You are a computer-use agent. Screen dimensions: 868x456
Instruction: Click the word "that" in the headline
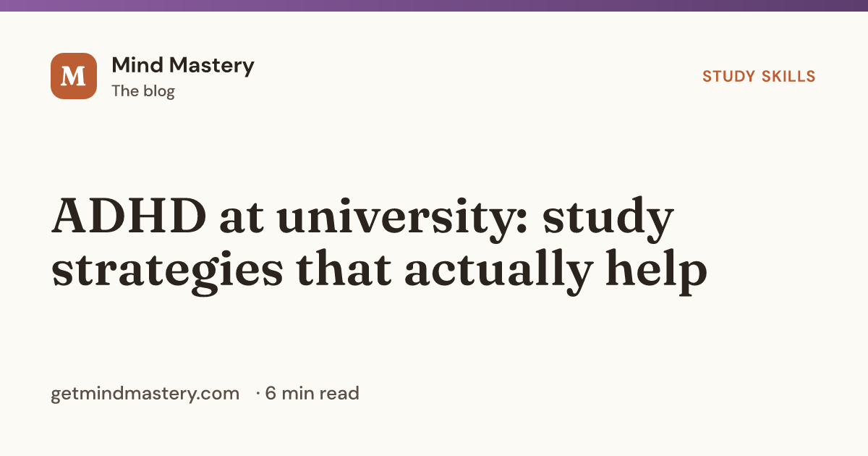coord(344,270)
